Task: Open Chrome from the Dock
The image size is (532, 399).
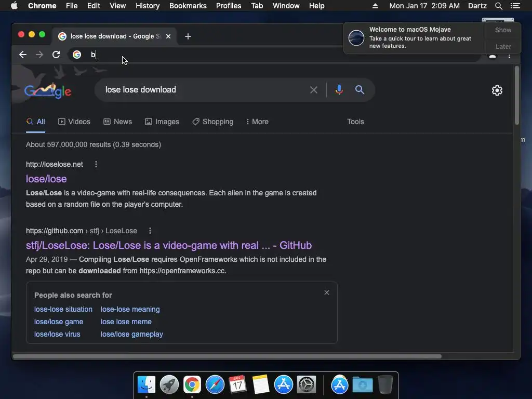Action: pos(192,385)
